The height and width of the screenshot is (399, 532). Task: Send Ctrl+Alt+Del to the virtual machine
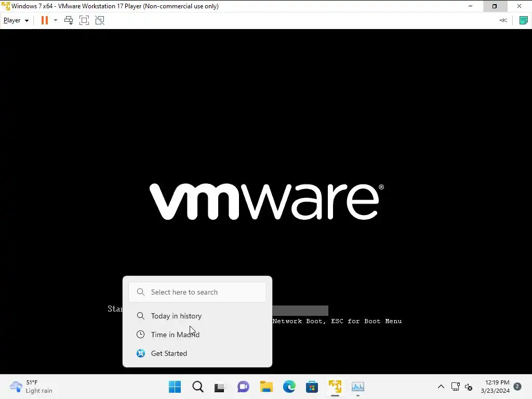(x=69, y=20)
